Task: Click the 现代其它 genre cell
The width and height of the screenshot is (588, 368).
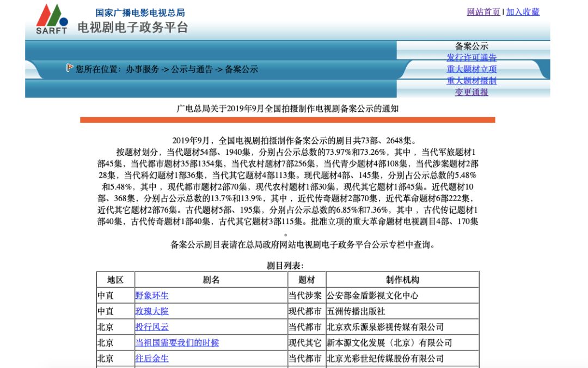Action: click(x=307, y=343)
